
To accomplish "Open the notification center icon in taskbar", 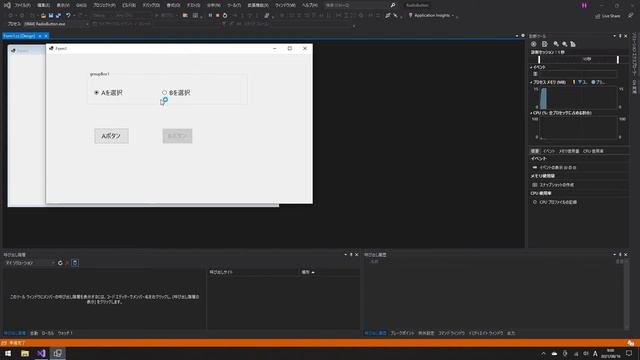I will click(629, 353).
